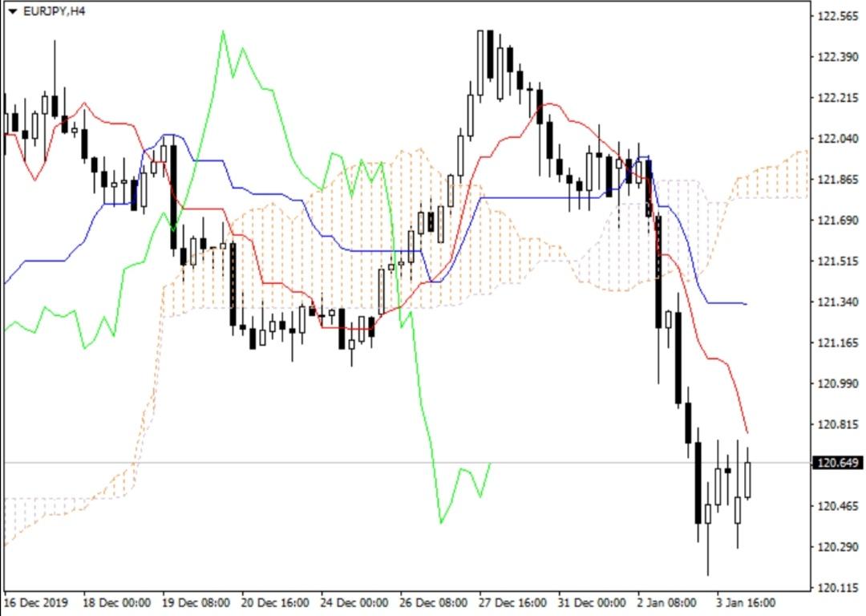Image resolution: width=866 pixels, height=616 pixels.
Task: Click the EURJPY,H4 chart title
Action: [x=55, y=11]
